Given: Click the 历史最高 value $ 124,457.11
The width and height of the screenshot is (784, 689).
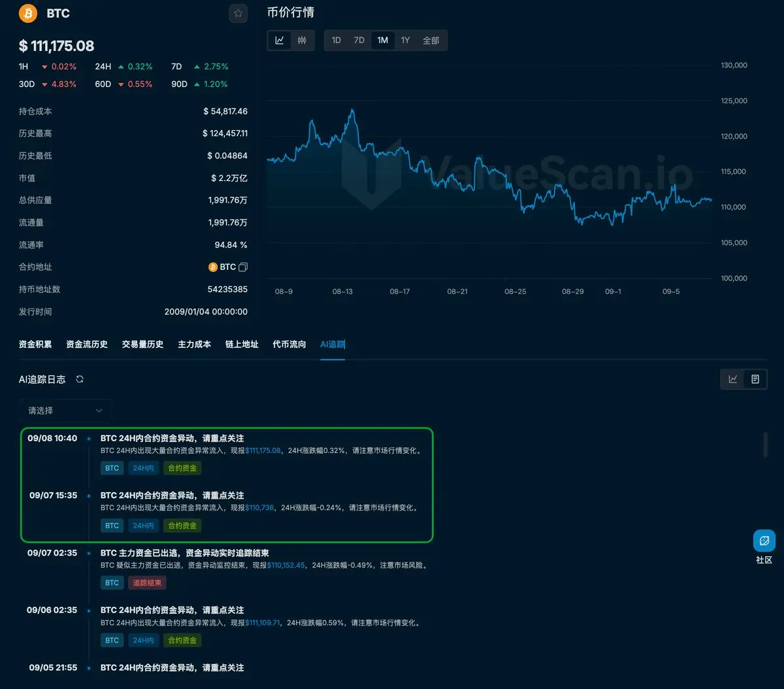Looking at the screenshot, I should (225, 133).
